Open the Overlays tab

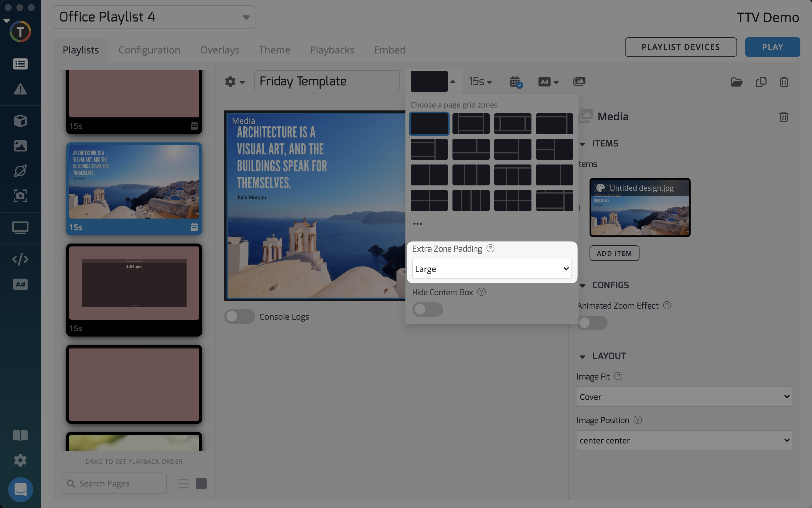click(x=220, y=50)
